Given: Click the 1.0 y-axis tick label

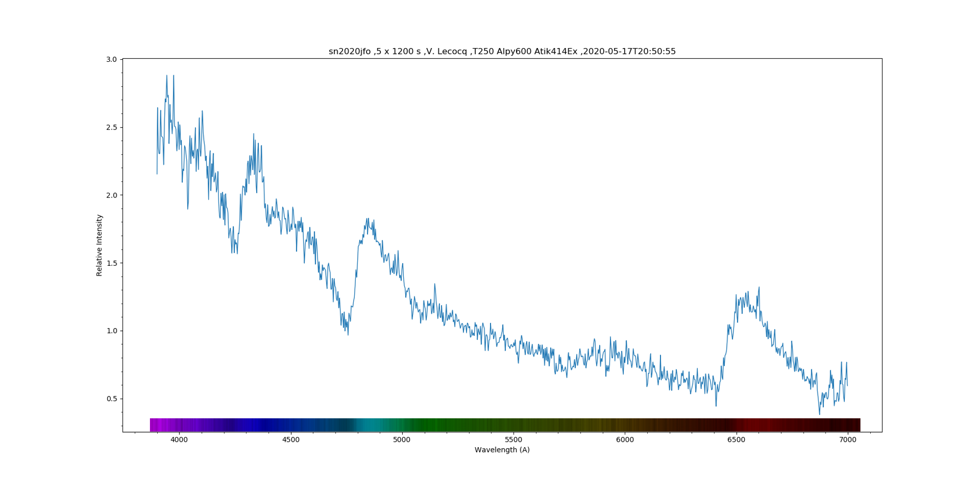Looking at the screenshot, I should point(112,331).
